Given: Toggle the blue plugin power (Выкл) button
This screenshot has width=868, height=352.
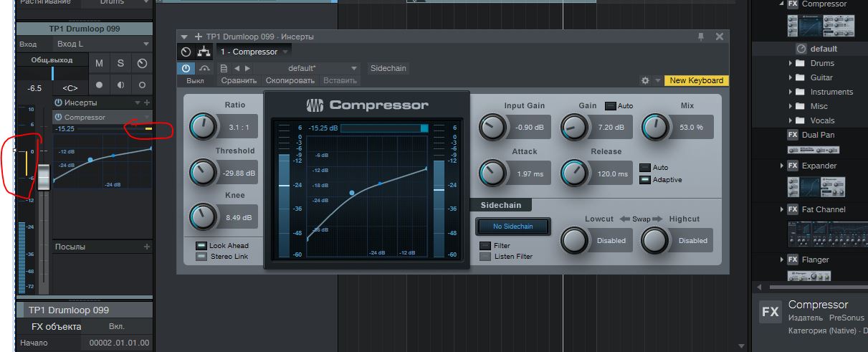Looking at the screenshot, I should [186, 68].
